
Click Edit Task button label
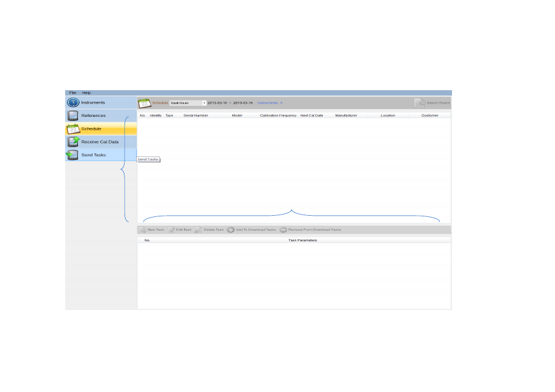tap(184, 230)
